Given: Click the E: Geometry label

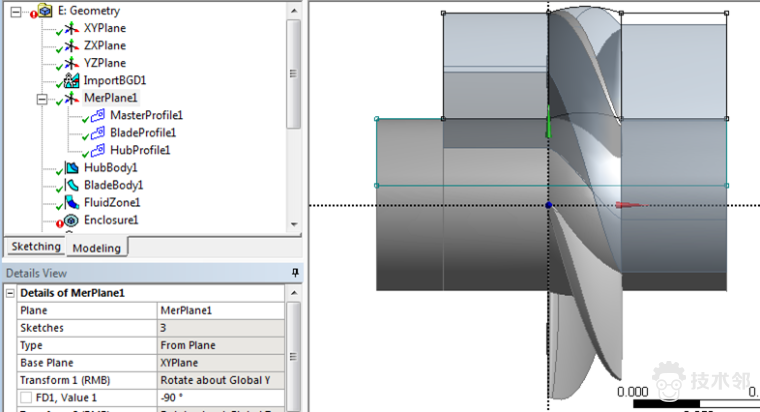Looking at the screenshot, I should [x=89, y=11].
